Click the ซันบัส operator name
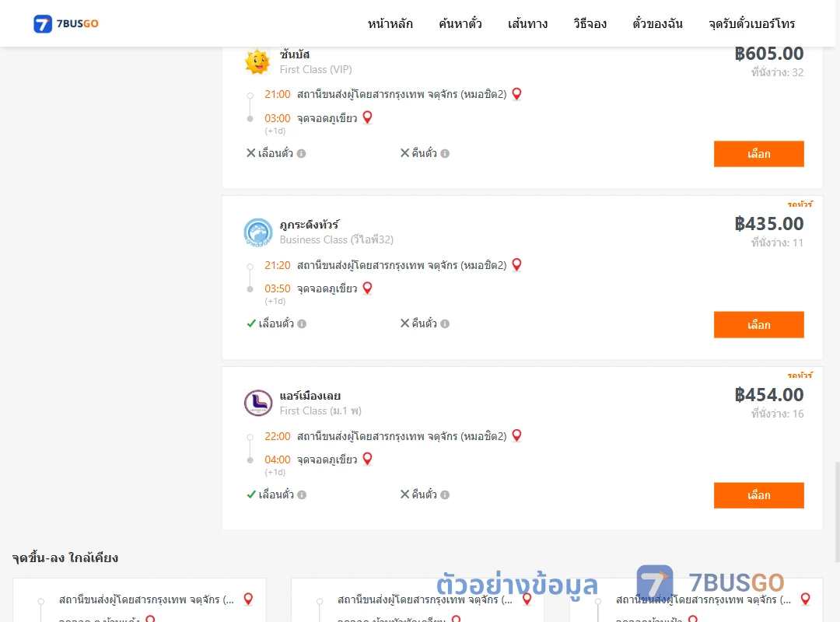 (x=295, y=54)
